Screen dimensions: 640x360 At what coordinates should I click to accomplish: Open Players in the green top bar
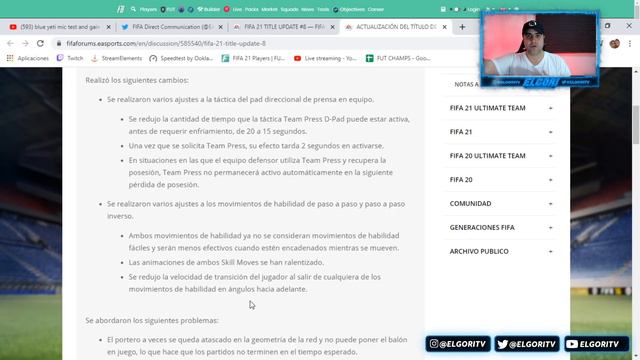click(x=148, y=9)
